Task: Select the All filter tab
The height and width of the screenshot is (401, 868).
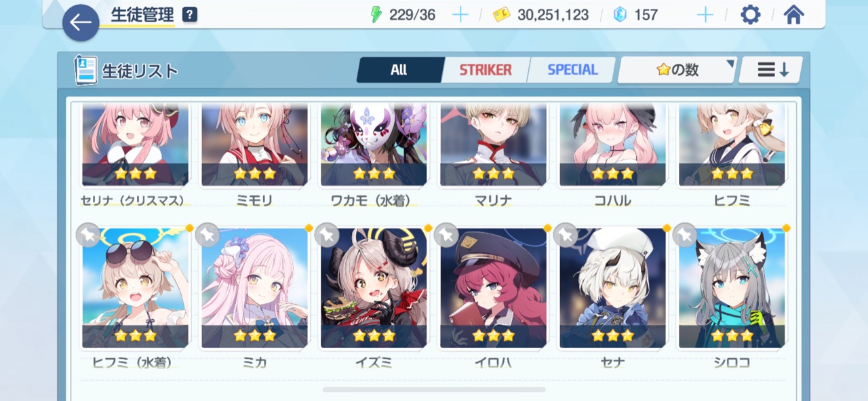Action: coord(399,70)
